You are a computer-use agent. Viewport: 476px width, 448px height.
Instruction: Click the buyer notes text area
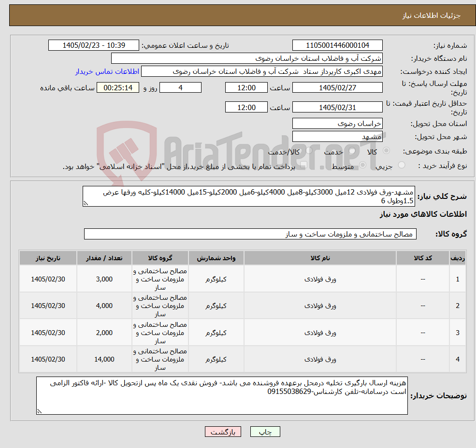coord(222,395)
